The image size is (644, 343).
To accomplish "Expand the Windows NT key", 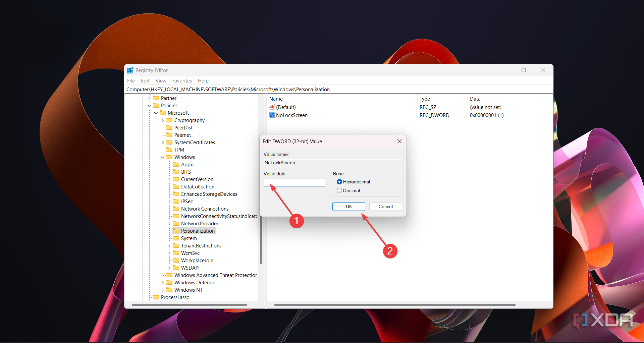I will 163,290.
